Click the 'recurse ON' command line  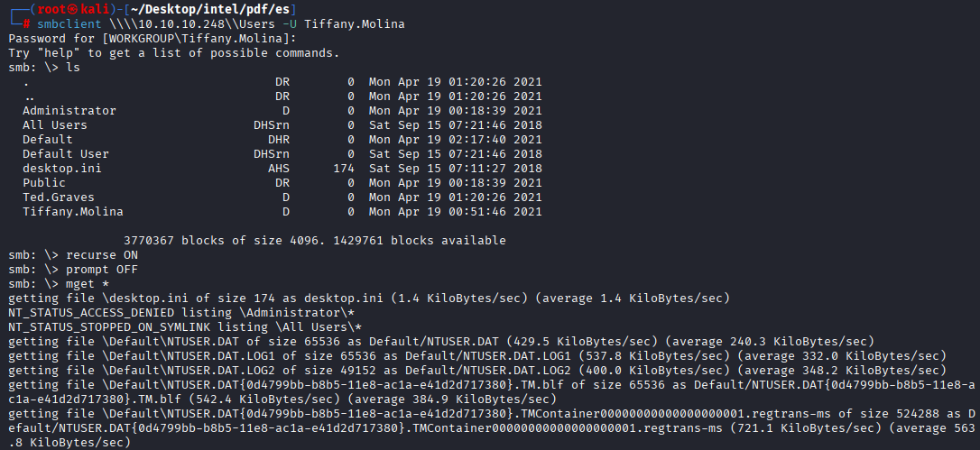click(x=100, y=254)
